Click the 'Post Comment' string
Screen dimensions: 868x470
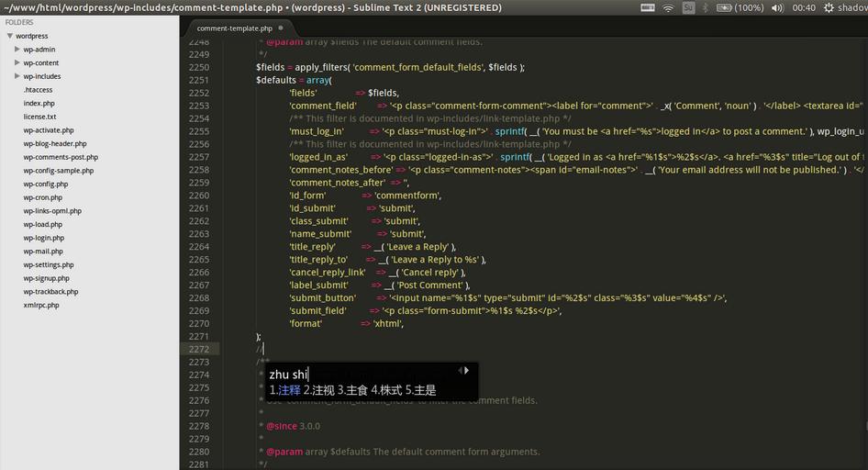[x=430, y=285]
